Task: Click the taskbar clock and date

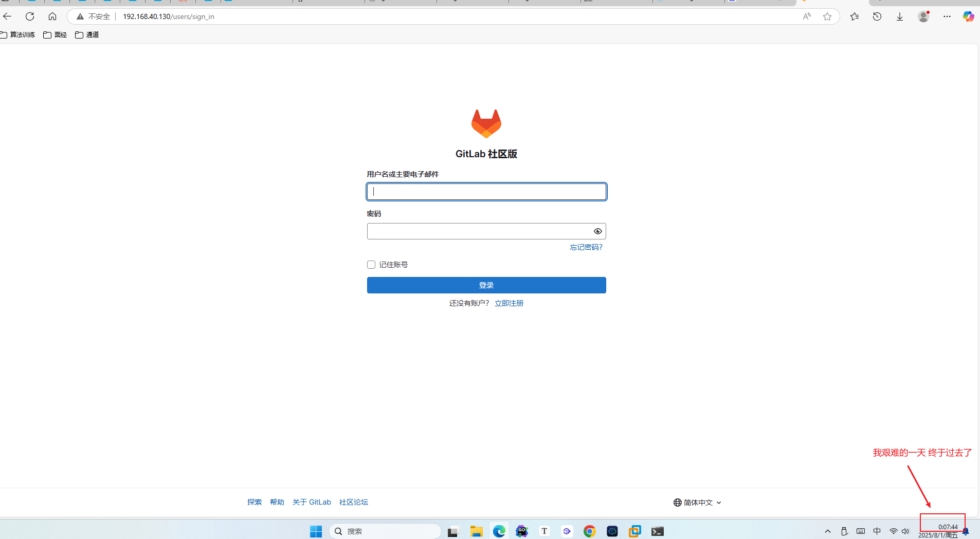Action: click(x=938, y=531)
